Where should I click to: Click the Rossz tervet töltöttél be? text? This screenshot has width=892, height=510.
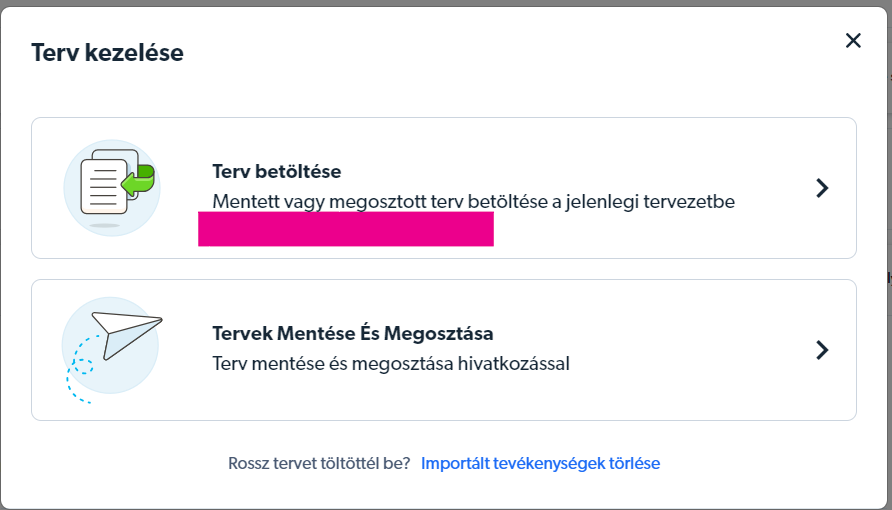pyautogui.click(x=319, y=463)
